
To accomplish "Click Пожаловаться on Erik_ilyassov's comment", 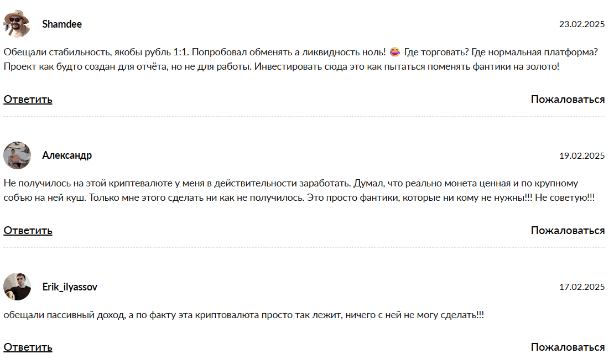I will tap(568, 347).
